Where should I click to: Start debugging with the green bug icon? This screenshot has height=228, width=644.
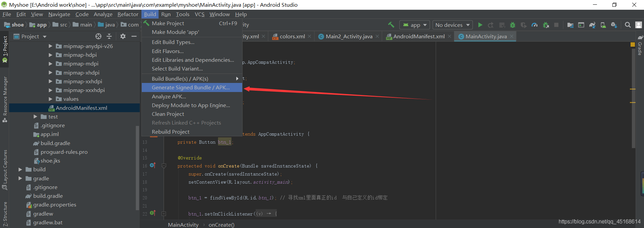coord(513,25)
